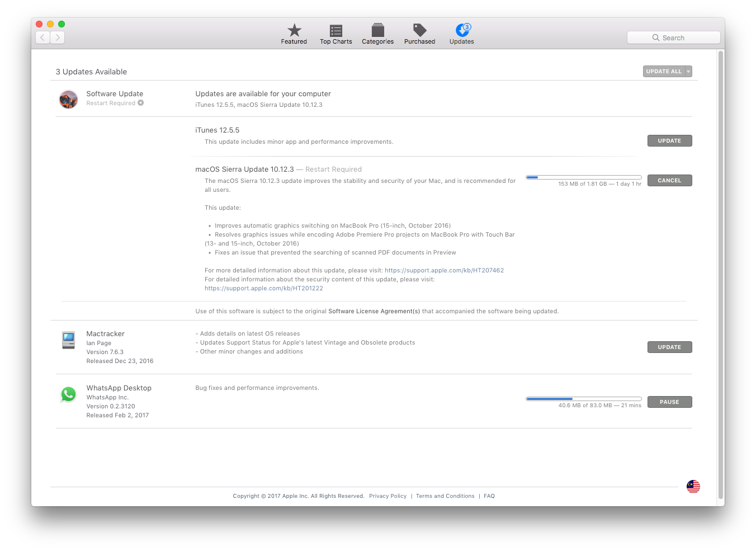Click the WhatsApp Inc. developer name

(x=107, y=398)
